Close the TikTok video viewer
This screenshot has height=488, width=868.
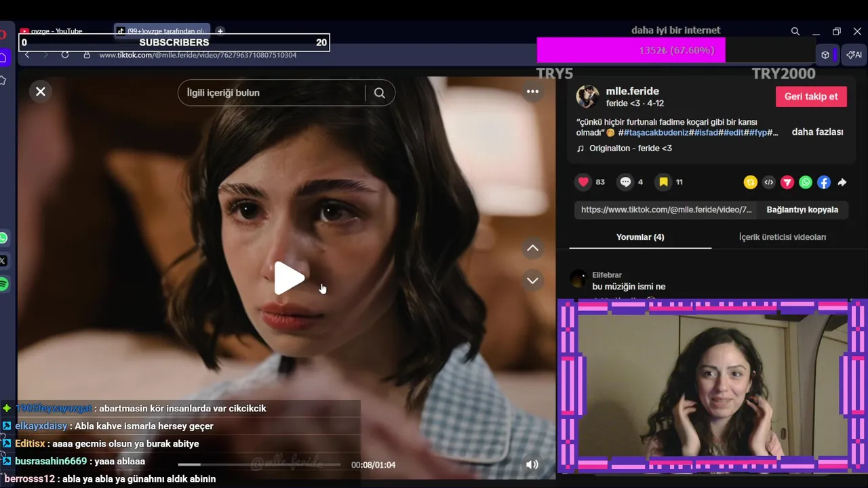[41, 91]
